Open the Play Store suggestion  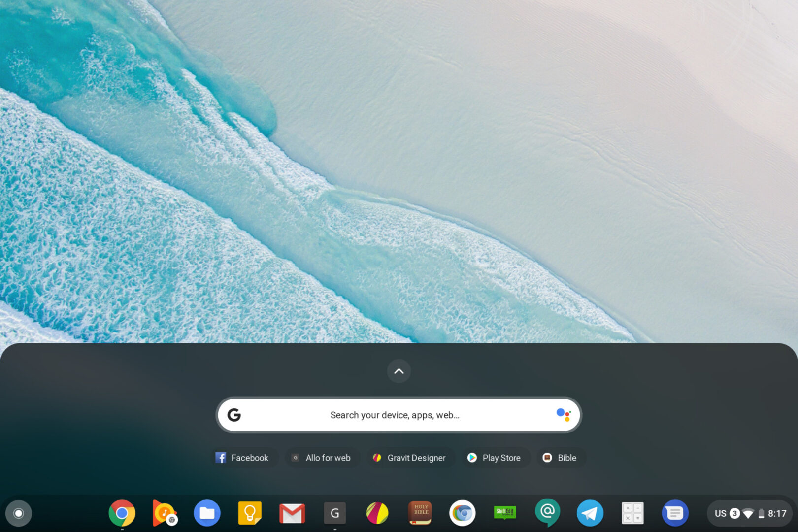tap(495, 458)
